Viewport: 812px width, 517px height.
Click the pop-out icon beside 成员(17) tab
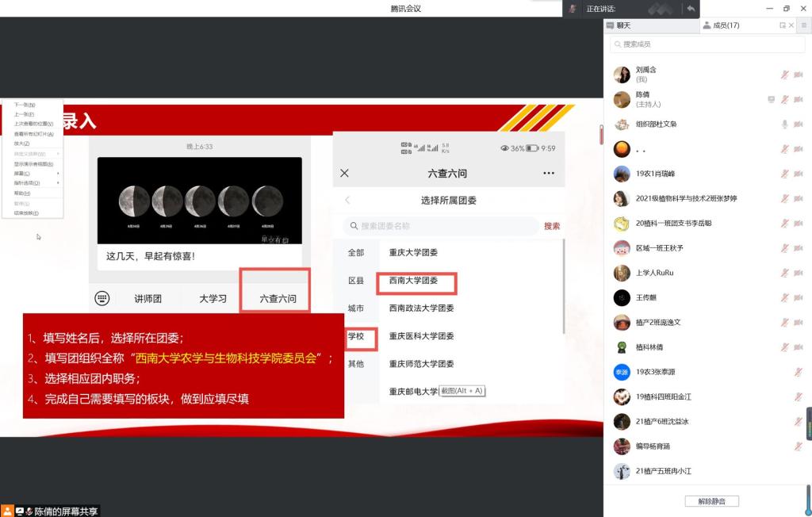click(x=783, y=26)
